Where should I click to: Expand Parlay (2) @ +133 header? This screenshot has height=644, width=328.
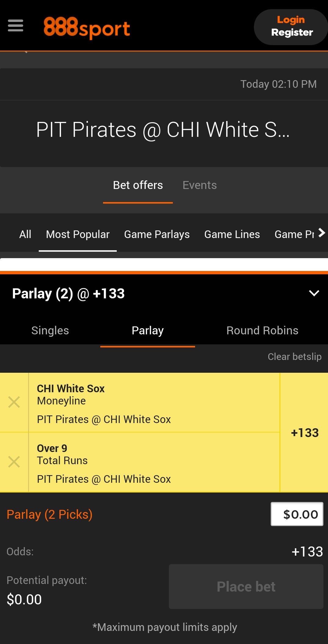coord(164,294)
